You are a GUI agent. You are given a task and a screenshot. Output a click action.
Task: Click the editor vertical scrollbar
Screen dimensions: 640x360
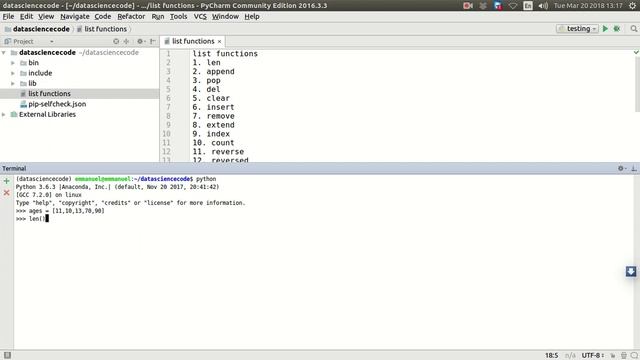[637, 84]
